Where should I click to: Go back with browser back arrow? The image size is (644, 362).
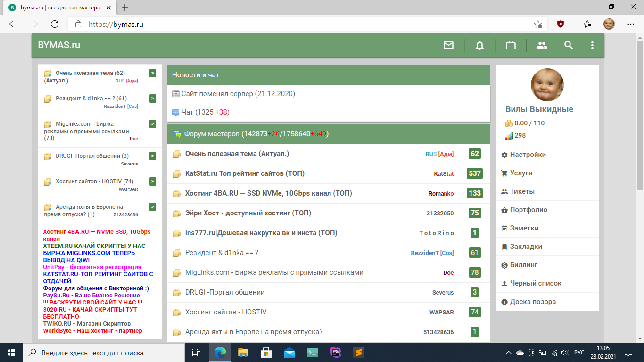click(x=13, y=24)
